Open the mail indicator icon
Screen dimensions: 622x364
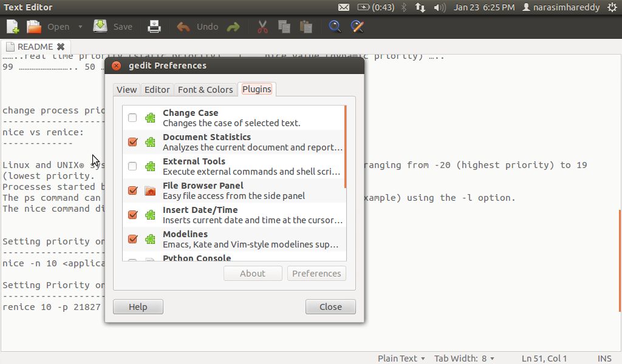coord(344,7)
